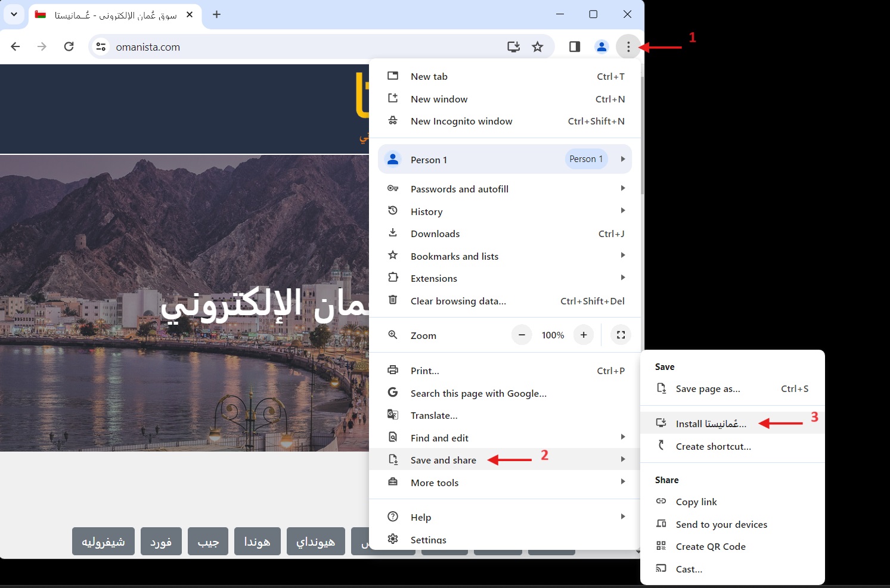Select Save page as option

733,388
